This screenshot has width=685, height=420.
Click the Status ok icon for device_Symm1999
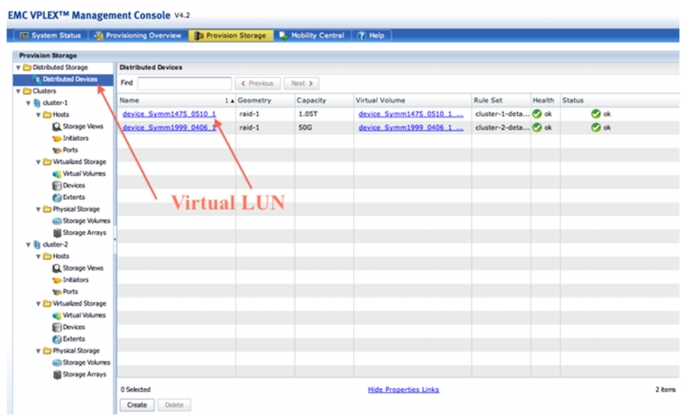coord(595,127)
